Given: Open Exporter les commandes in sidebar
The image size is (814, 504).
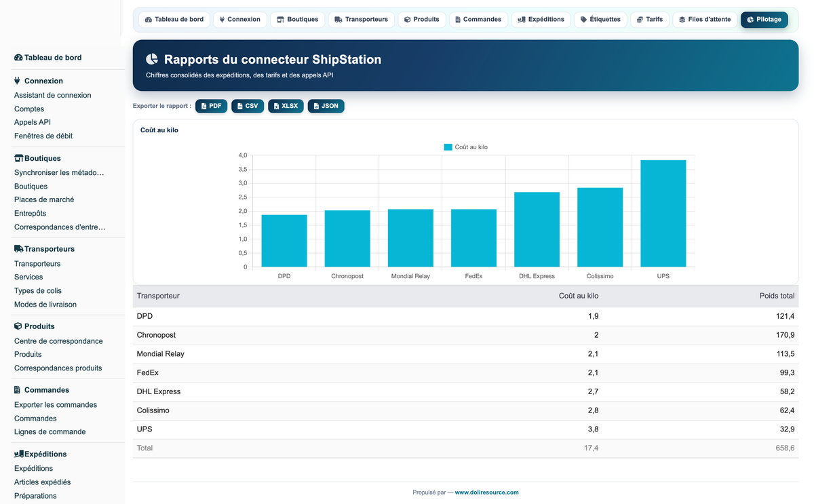Looking at the screenshot, I should point(56,405).
